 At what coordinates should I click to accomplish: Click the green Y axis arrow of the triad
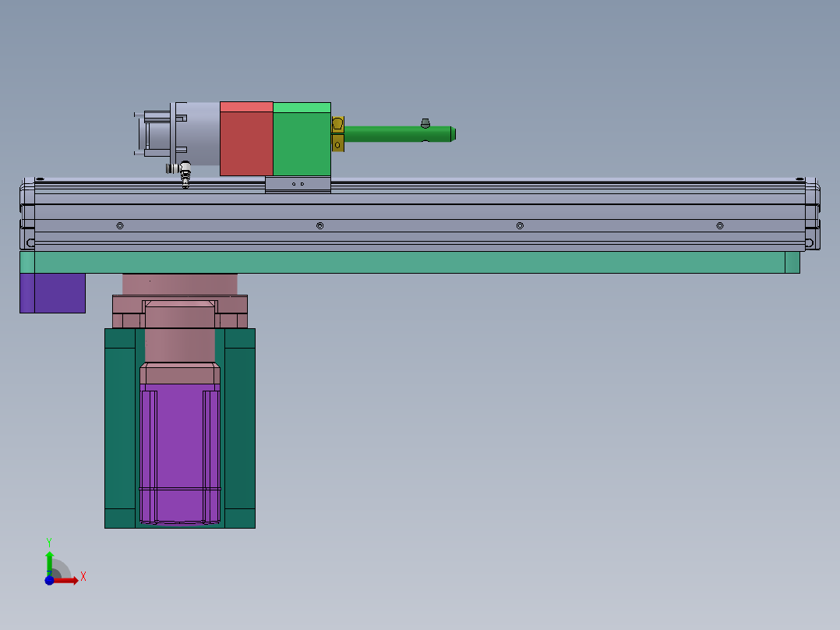pyautogui.click(x=49, y=563)
